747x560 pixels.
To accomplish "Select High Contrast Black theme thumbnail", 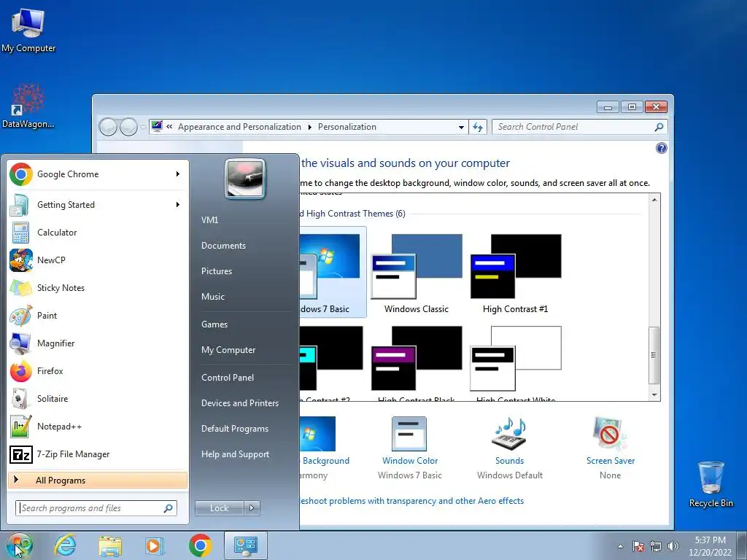I will (x=417, y=358).
